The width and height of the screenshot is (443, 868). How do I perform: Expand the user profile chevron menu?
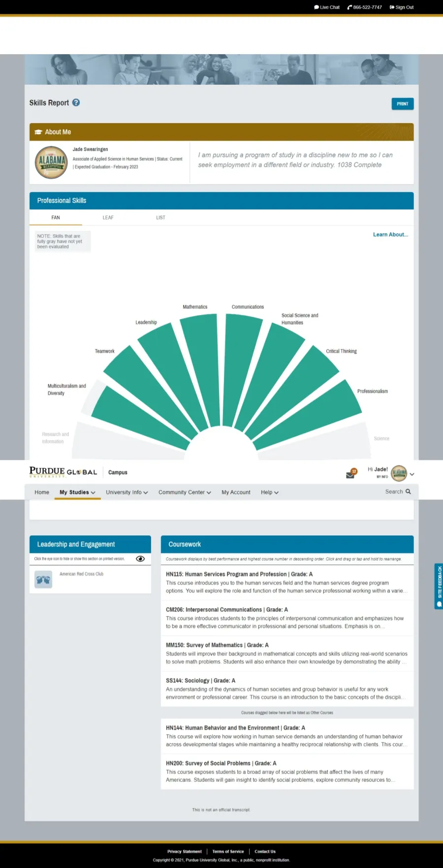(412, 474)
